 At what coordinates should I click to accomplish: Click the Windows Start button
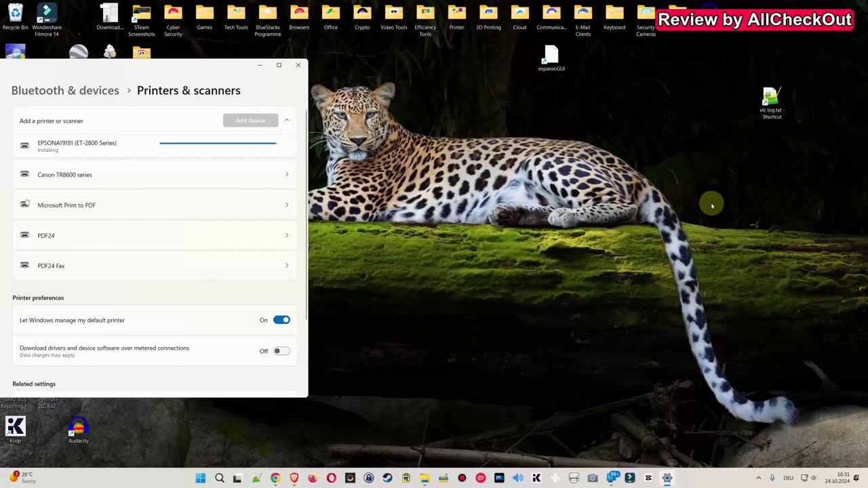tap(201, 478)
